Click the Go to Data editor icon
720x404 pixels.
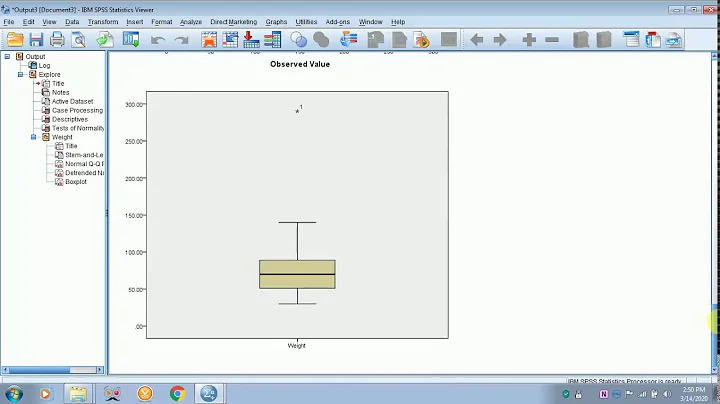[x=209, y=40]
